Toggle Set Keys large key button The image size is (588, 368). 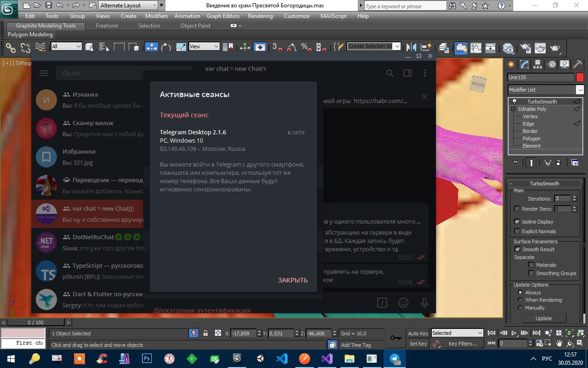[x=396, y=338]
